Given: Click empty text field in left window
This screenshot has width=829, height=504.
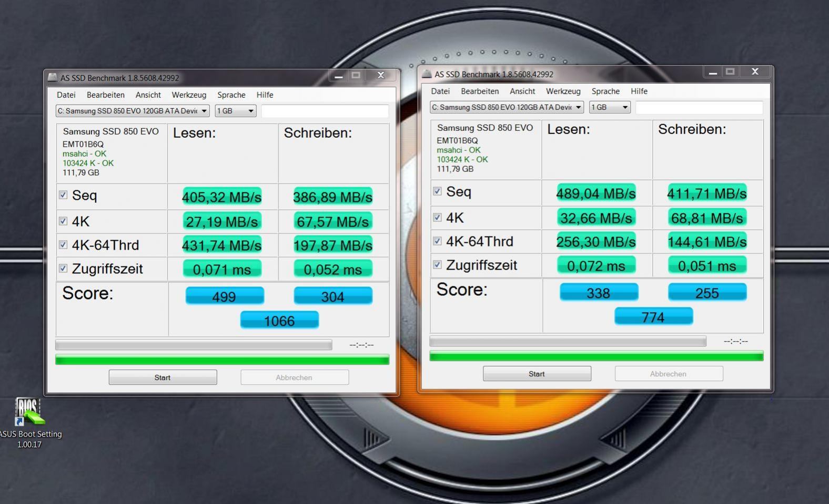Looking at the screenshot, I should [325, 111].
